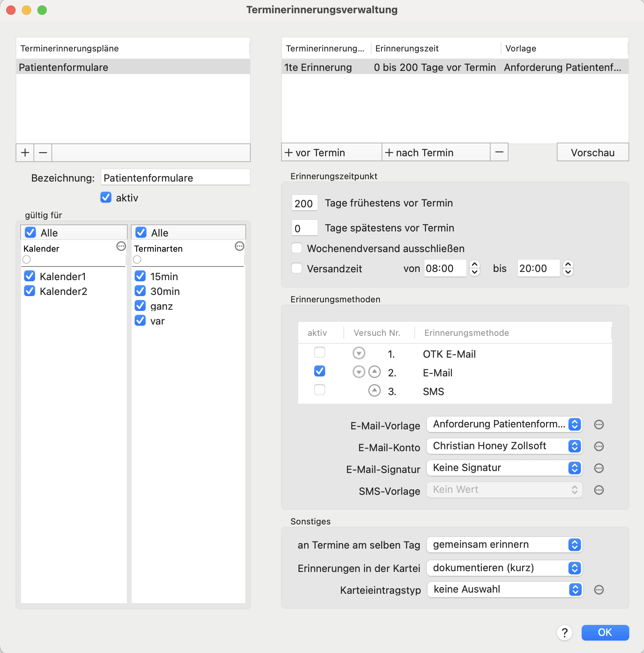
Task: Open Karteieintragstyp dropdown keine Auswahl
Action: pyautogui.click(x=505, y=589)
